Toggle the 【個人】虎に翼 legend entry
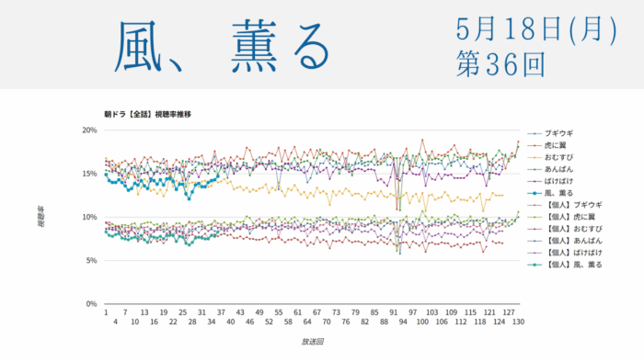 point(561,217)
